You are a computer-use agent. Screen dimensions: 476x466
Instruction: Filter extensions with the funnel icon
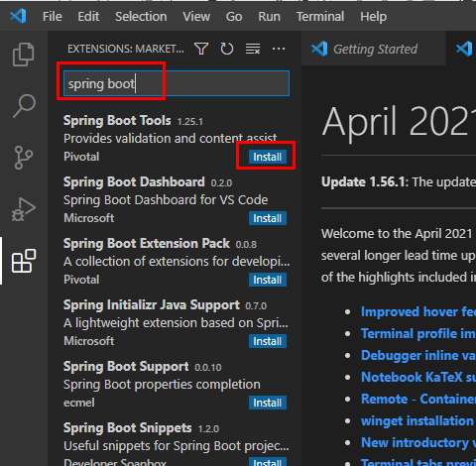(201, 49)
